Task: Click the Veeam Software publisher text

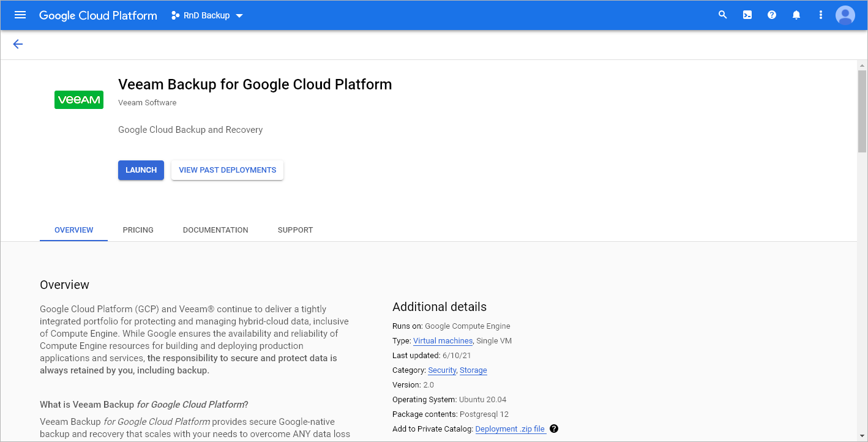Action: pyautogui.click(x=147, y=103)
